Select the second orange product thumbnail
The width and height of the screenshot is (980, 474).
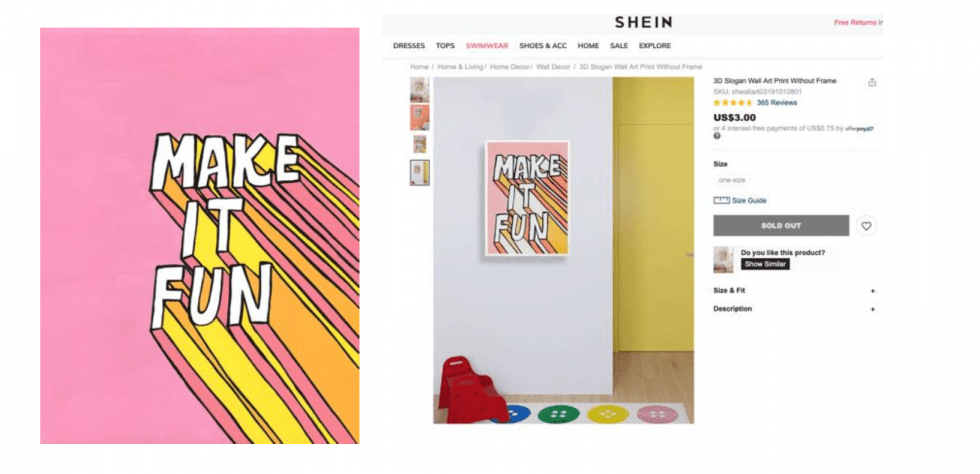(419, 118)
